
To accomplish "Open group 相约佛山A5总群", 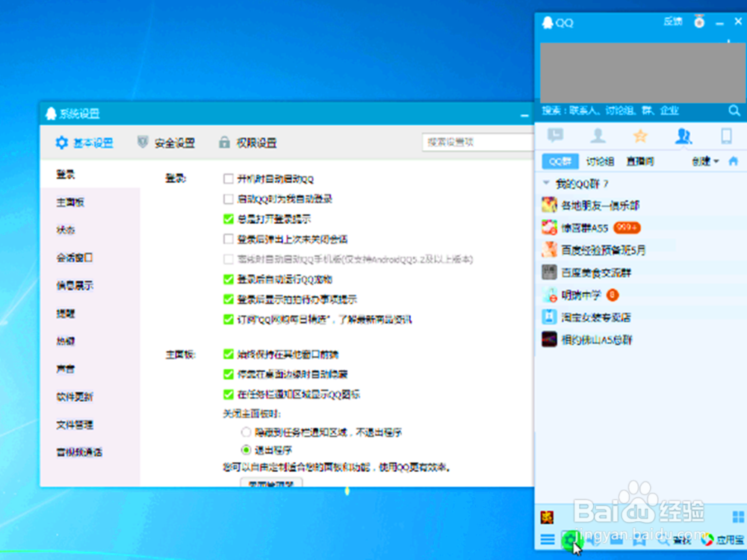I will point(641,340).
